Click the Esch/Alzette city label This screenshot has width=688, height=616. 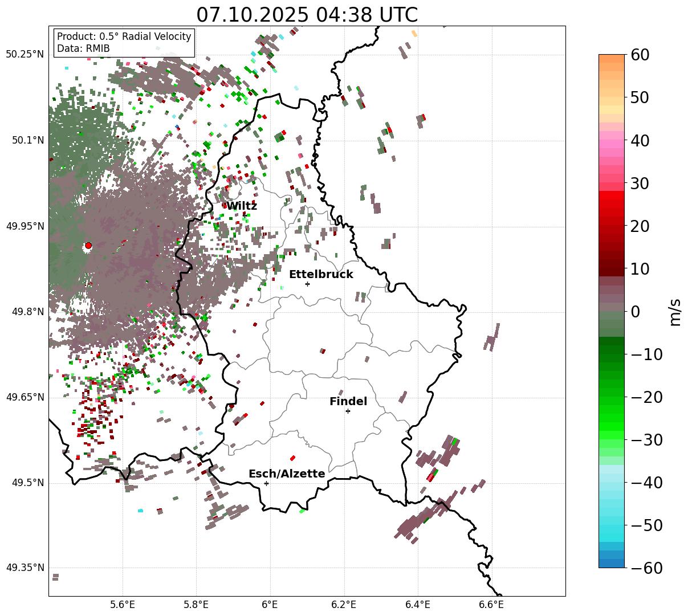tap(287, 474)
